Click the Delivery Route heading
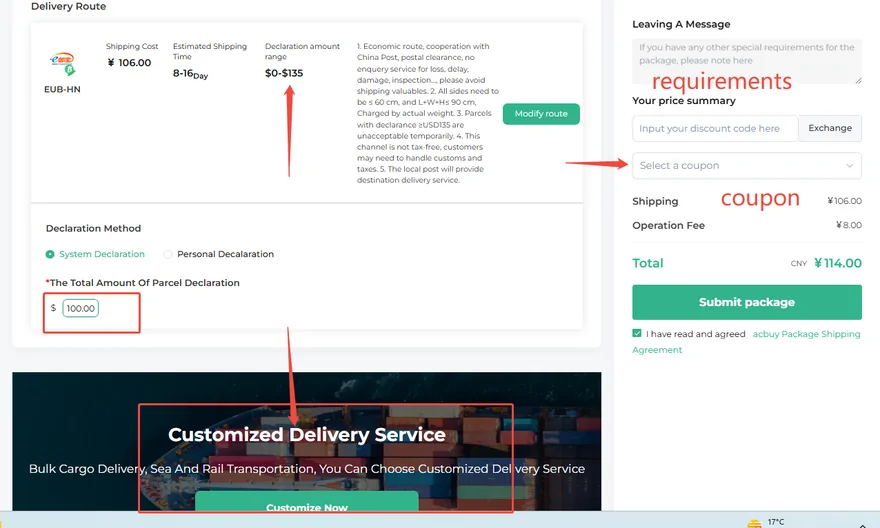Screen dimensions: 880x528 click(68, 6)
